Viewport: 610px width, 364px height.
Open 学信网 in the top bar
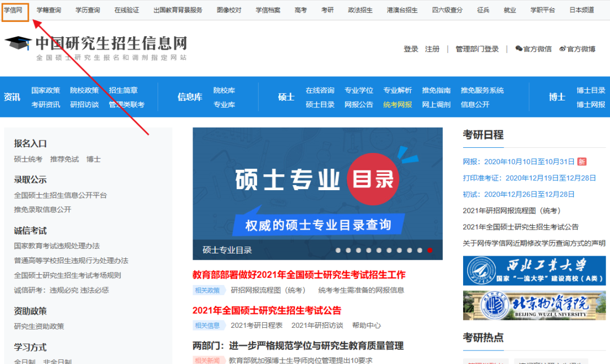tap(14, 10)
